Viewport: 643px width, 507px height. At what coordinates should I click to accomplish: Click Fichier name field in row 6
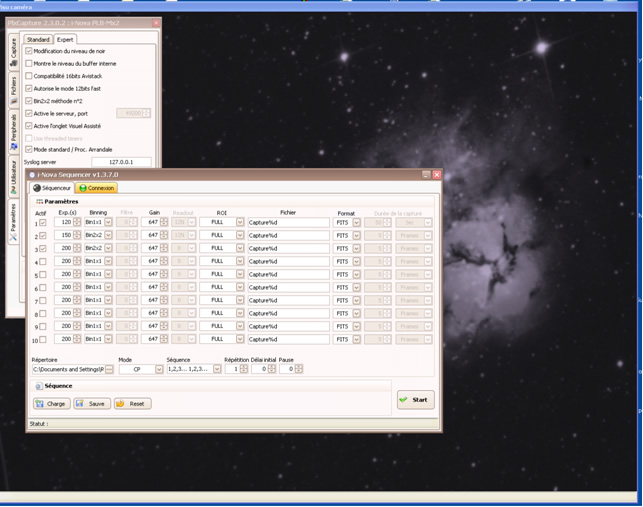click(288, 287)
